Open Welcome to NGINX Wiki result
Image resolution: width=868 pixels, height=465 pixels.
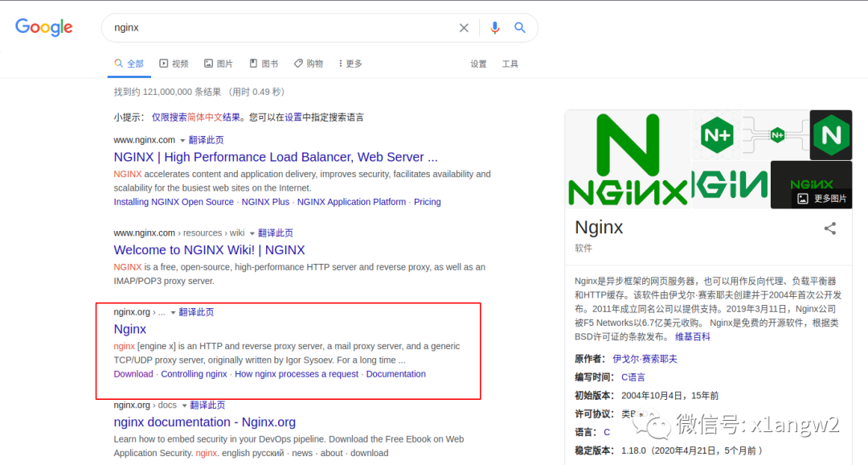point(209,250)
